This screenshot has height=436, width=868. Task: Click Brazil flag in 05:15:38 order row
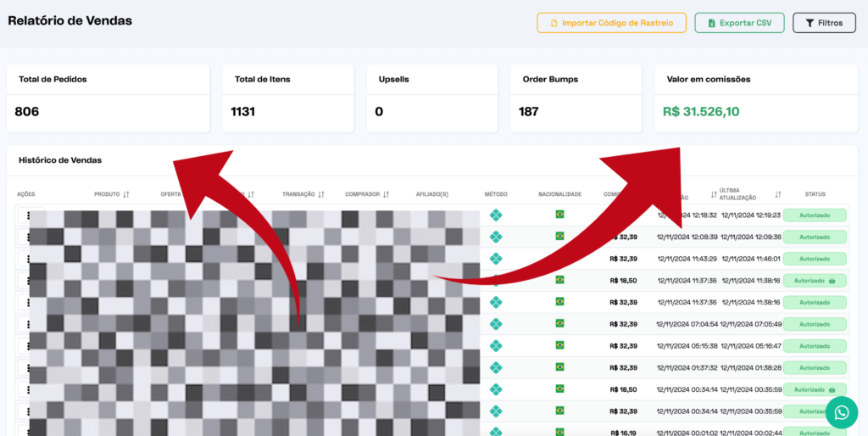tap(559, 345)
